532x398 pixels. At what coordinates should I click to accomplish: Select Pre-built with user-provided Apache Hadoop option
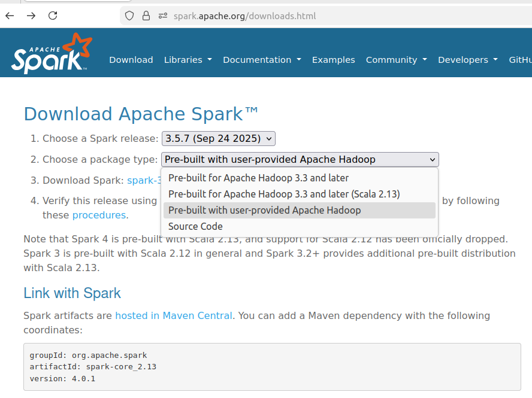coord(300,211)
